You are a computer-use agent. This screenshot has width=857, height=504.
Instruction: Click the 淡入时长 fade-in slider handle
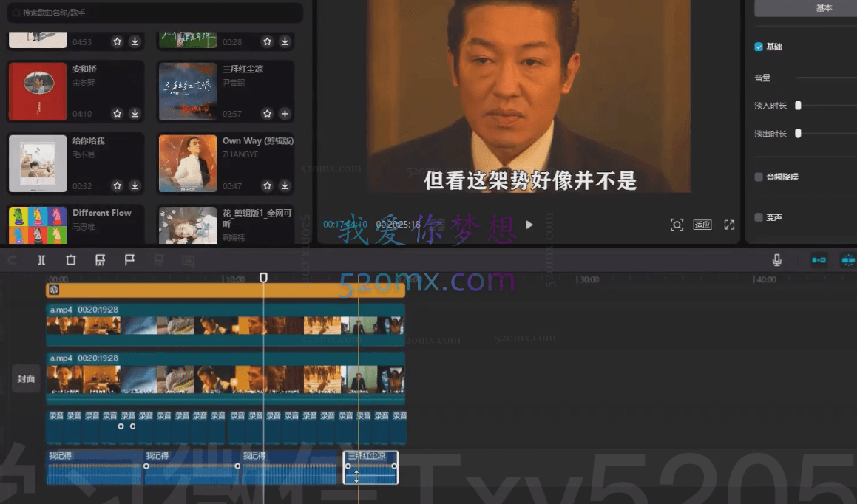[798, 104]
